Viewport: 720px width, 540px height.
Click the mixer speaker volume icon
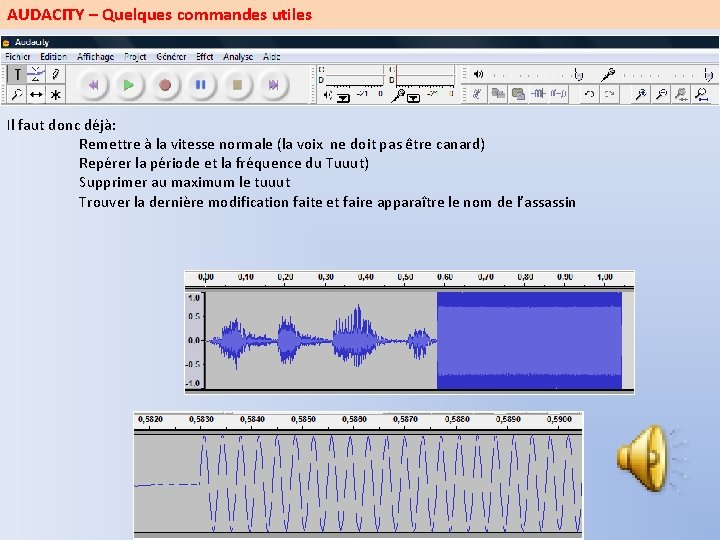coord(478,74)
